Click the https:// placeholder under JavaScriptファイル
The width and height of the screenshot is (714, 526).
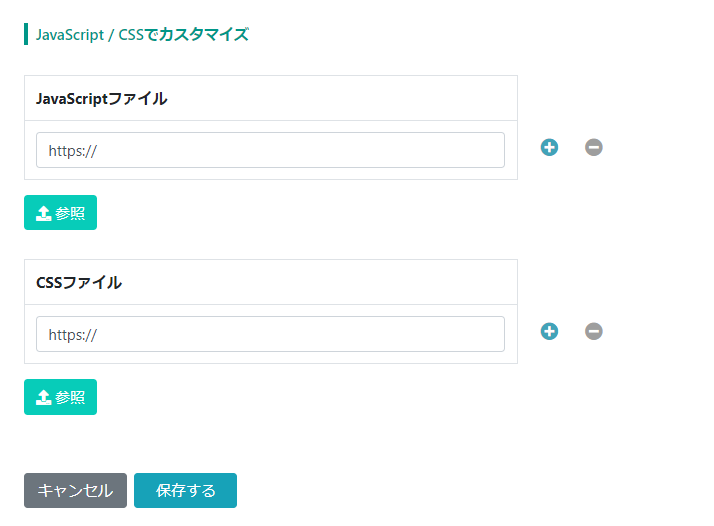pos(73,151)
